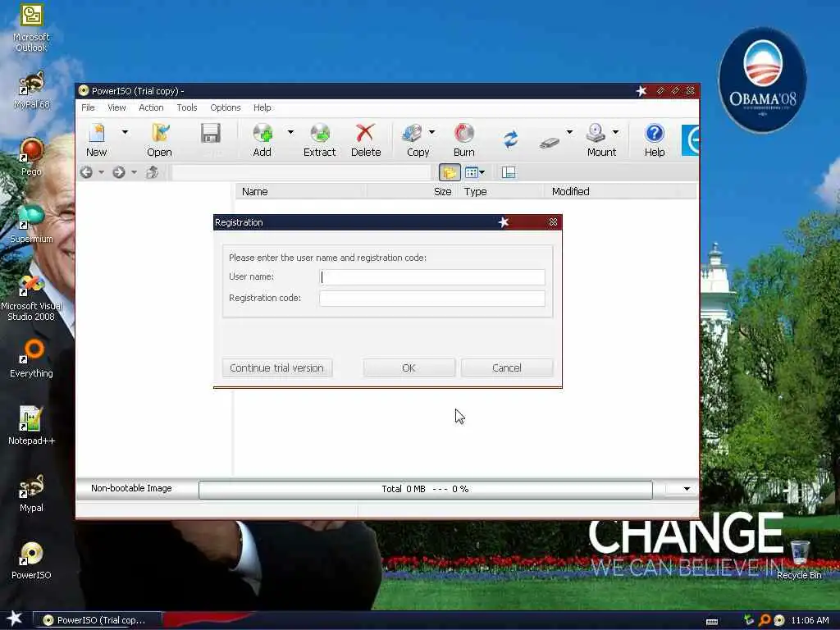The width and height of the screenshot is (840, 630).
Task: Toggle the folders view icon
Action: coord(450,172)
